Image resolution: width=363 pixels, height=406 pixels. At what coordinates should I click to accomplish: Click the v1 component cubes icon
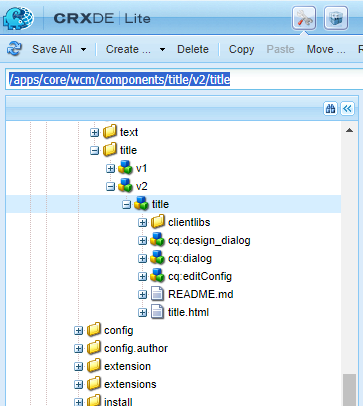(126, 168)
